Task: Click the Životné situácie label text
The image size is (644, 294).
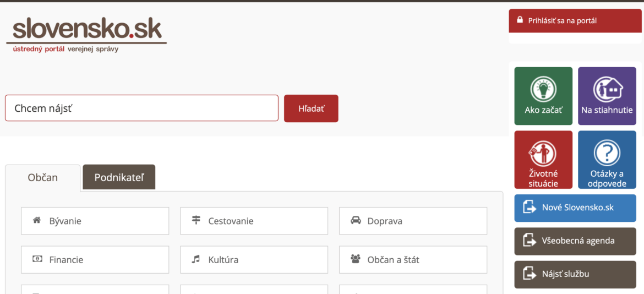Action: [543, 178]
